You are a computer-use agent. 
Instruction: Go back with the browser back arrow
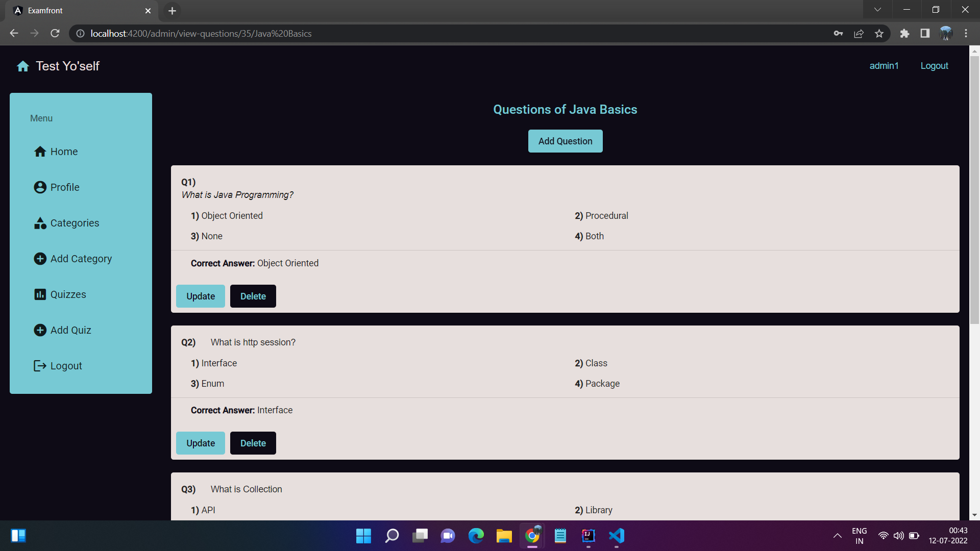[x=14, y=33]
